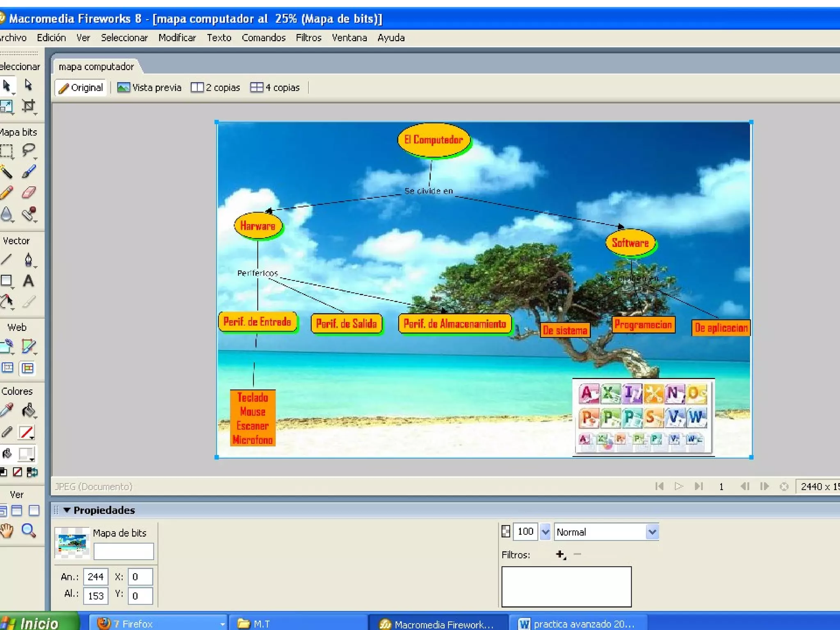Click the An. width input field
Screen dimensions: 840x630
[x=96, y=577]
